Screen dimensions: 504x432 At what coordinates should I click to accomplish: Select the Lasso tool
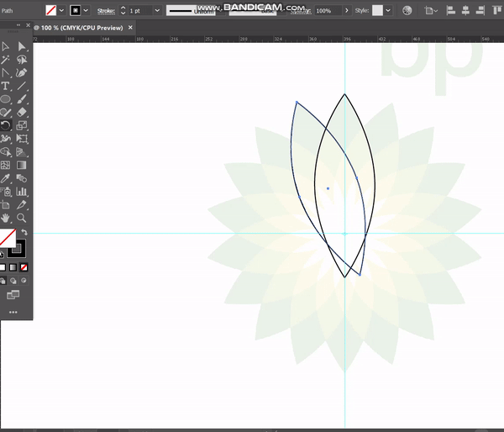[x=22, y=60]
